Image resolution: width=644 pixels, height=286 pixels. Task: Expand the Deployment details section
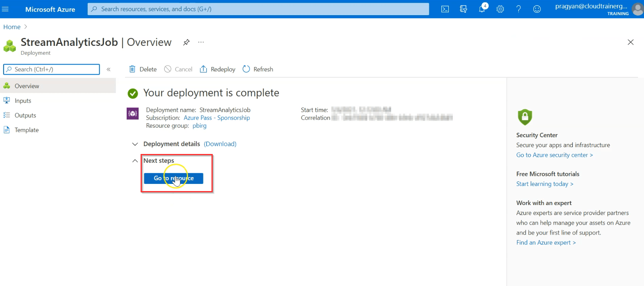pyautogui.click(x=135, y=144)
